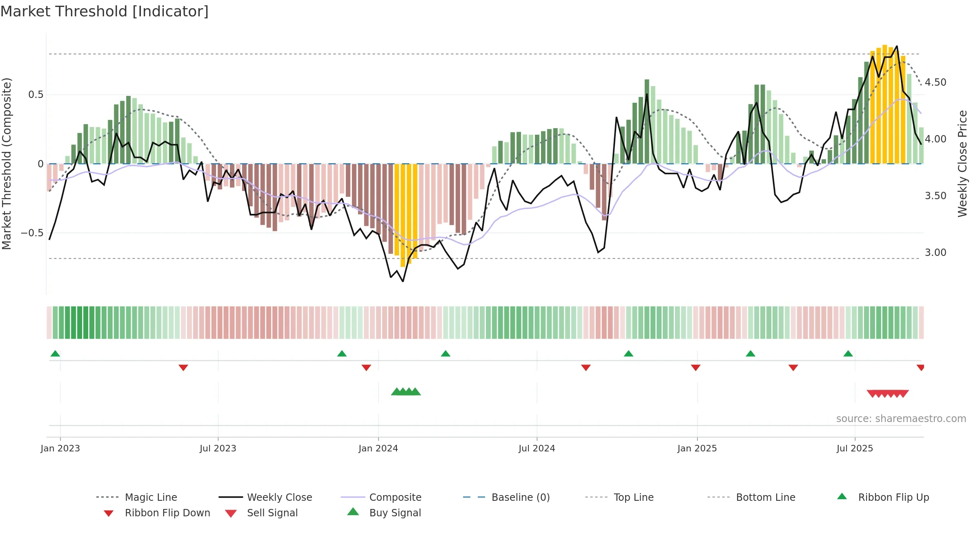
Task: Toggle the Baseline (0) legend entry
Action: click(x=506, y=497)
